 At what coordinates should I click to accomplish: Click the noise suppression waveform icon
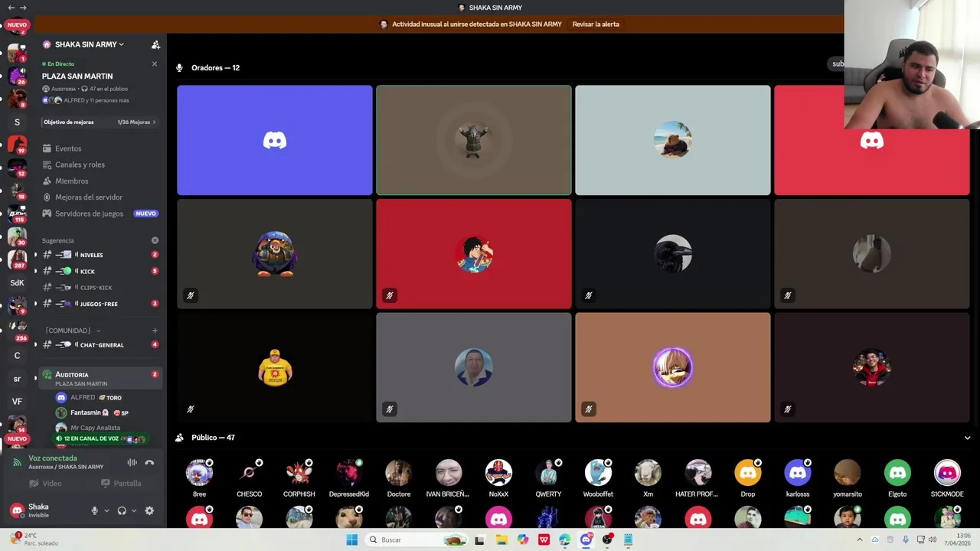(x=132, y=462)
